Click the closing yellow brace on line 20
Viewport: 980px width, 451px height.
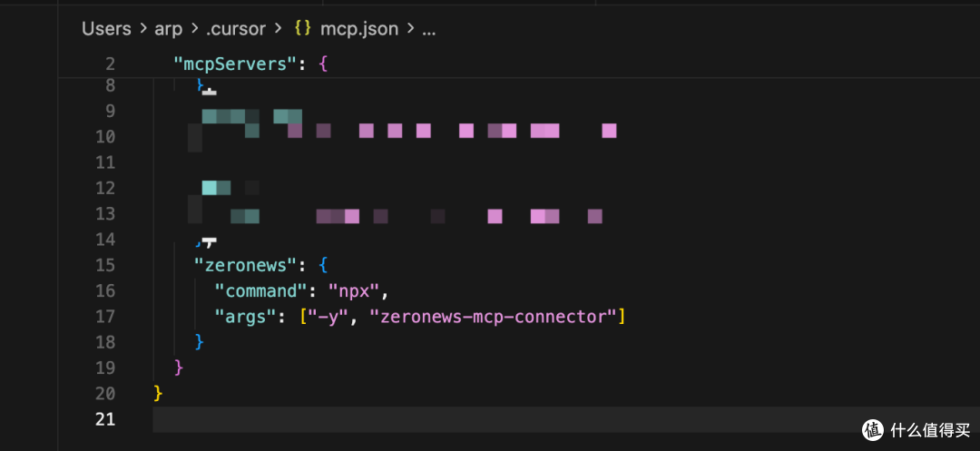(158, 394)
